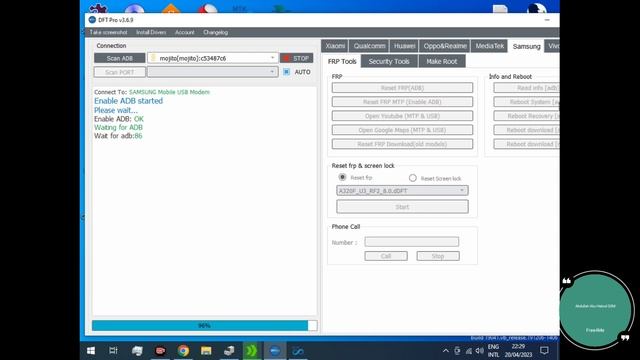
Task: Click the blue infinity-shaped taskbar icon
Action: (298, 351)
